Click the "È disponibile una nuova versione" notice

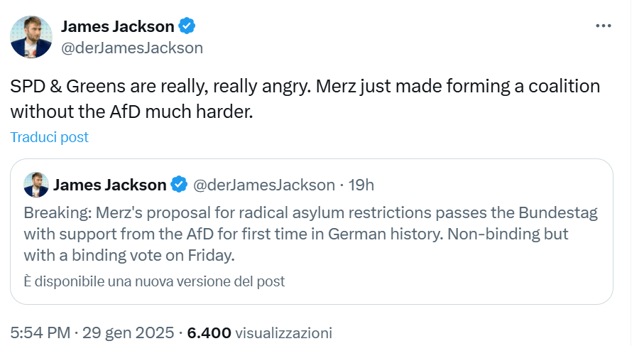154,281
